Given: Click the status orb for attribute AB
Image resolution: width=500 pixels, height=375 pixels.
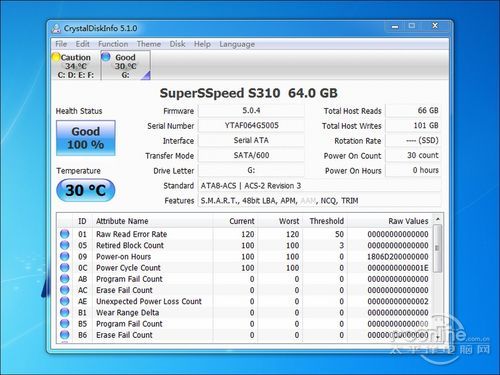Looking at the screenshot, I should [x=65, y=279].
